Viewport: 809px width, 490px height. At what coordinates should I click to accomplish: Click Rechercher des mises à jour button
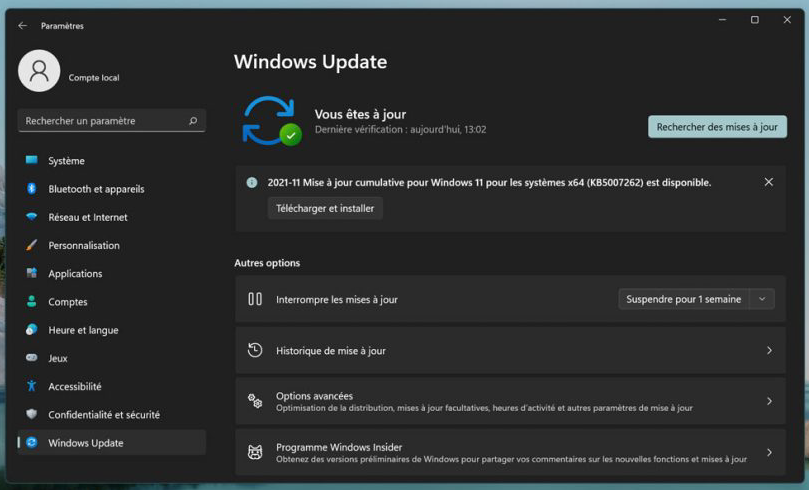tap(717, 127)
